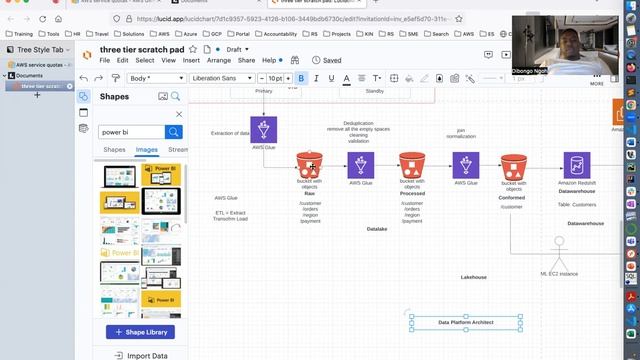Click the power bi search field

point(131,132)
